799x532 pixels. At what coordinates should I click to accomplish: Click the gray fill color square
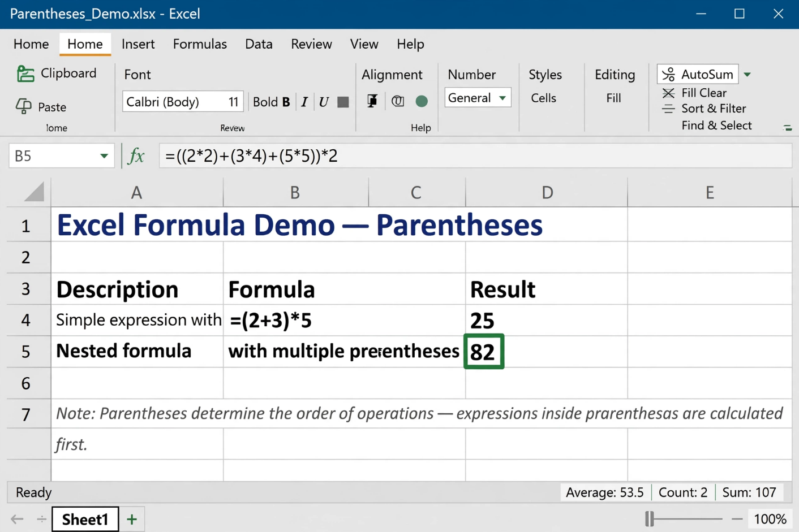(x=343, y=102)
